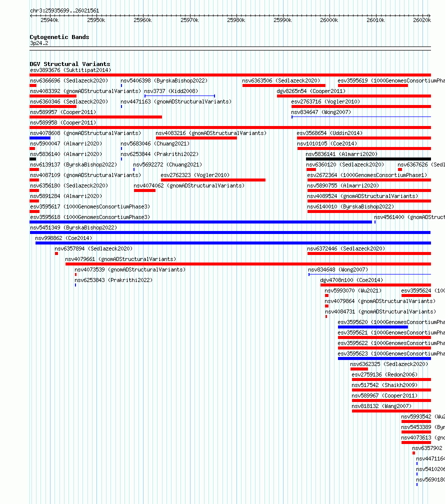
Task: Open nsv4089524 (gnomADStructuralVariants) variant
Action: [x=362, y=196]
